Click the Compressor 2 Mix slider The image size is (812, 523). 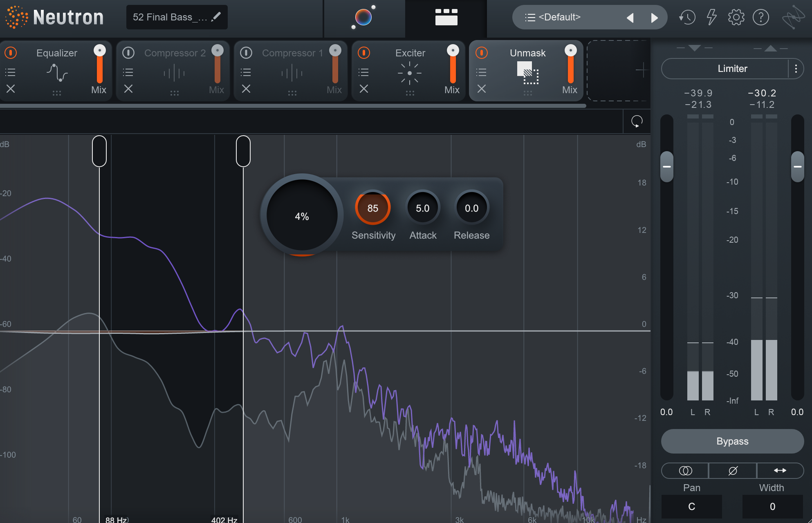[217, 65]
